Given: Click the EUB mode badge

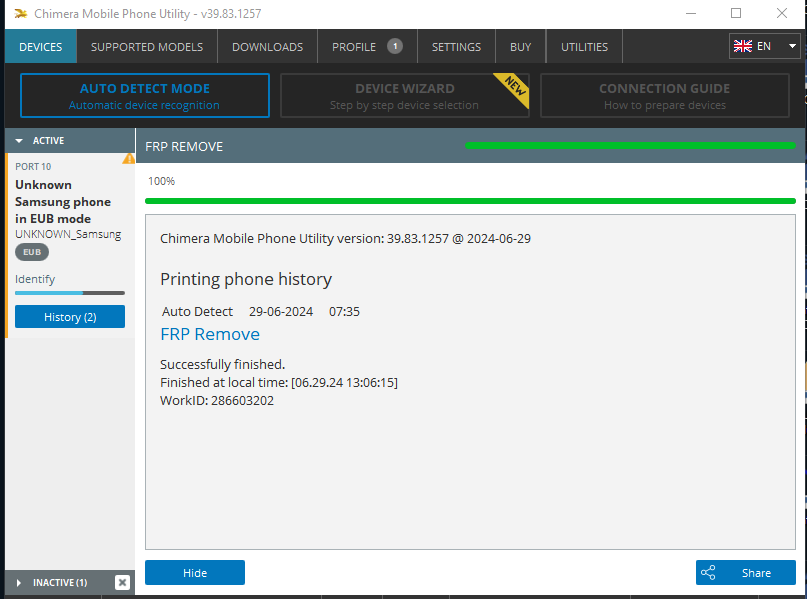Looking at the screenshot, I should [x=32, y=252].
